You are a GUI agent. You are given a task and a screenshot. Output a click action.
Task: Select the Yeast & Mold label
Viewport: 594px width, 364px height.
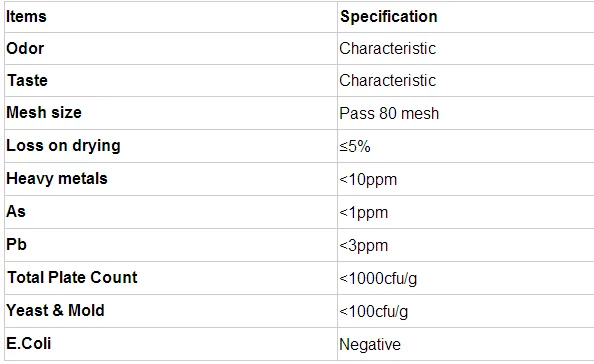(x=55, y=310)
